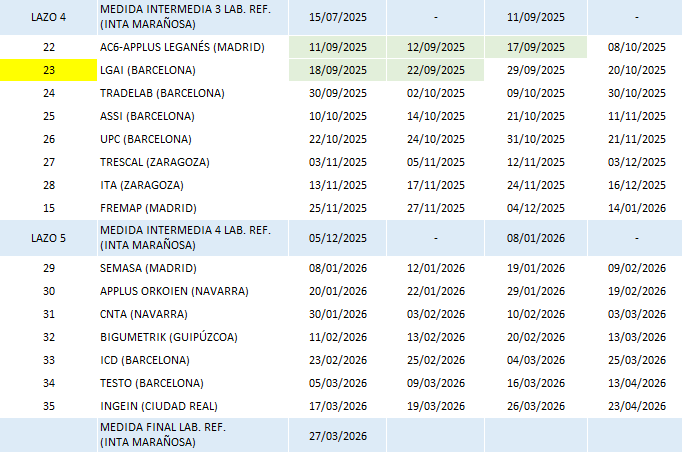Click date 12/01/2026 in SEMASA row
The height and width of the screenshot is (452, 682).
coord(435,268)
